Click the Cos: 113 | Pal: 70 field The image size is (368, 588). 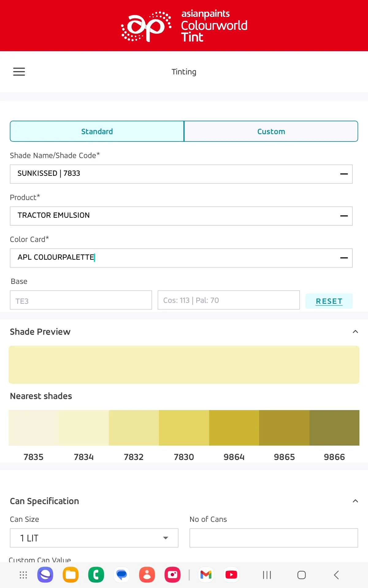[229, 300]
